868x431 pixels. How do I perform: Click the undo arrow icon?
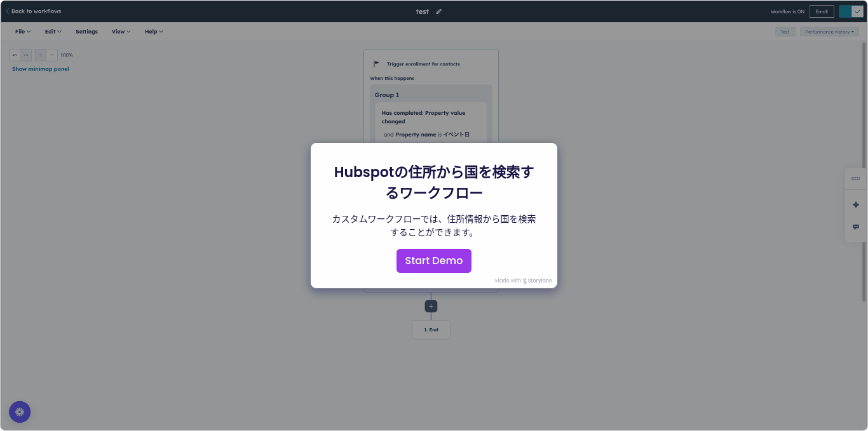pyautogui.click(x=15, y=55)
